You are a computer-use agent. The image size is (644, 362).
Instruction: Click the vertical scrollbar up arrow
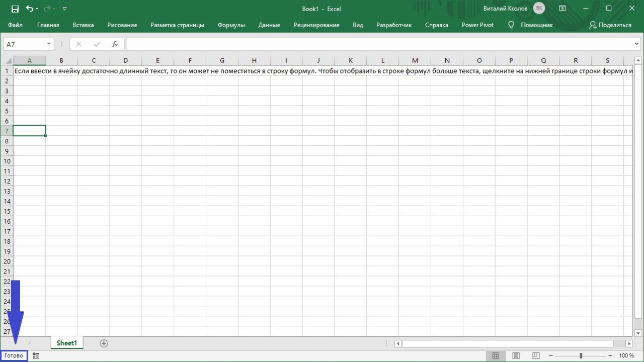pyautogui.click(x=638, y=60)
